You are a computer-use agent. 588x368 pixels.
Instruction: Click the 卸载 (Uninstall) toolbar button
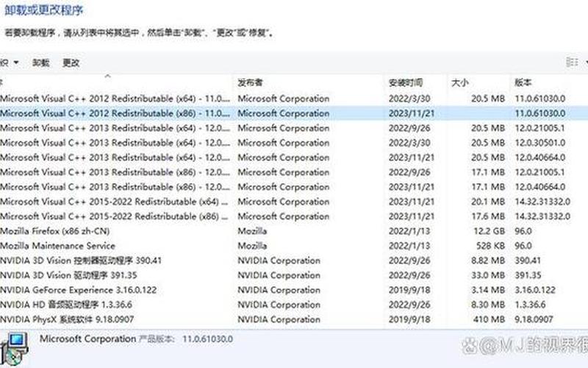pos(40,63)
